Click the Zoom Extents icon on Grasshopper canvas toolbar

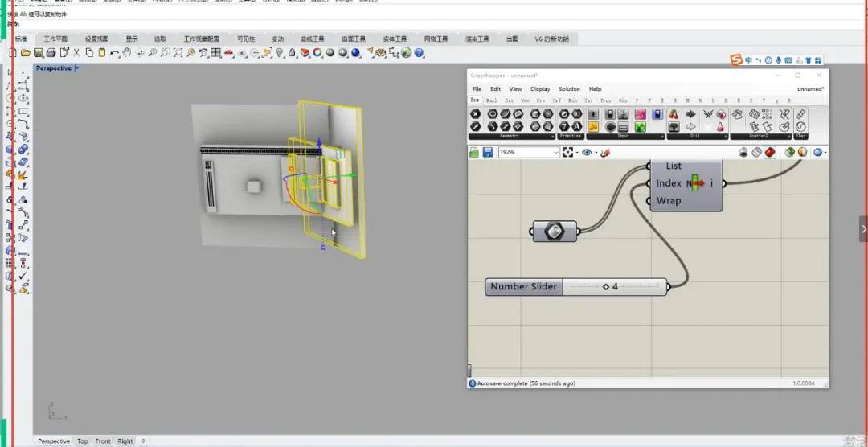point(568,152)
